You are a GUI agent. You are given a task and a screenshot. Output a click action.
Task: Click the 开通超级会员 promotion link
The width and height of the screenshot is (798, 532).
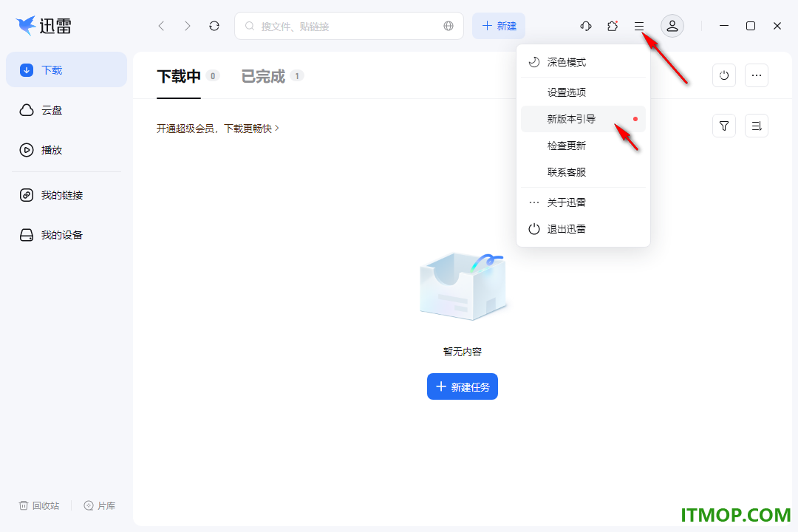point(218,129)
